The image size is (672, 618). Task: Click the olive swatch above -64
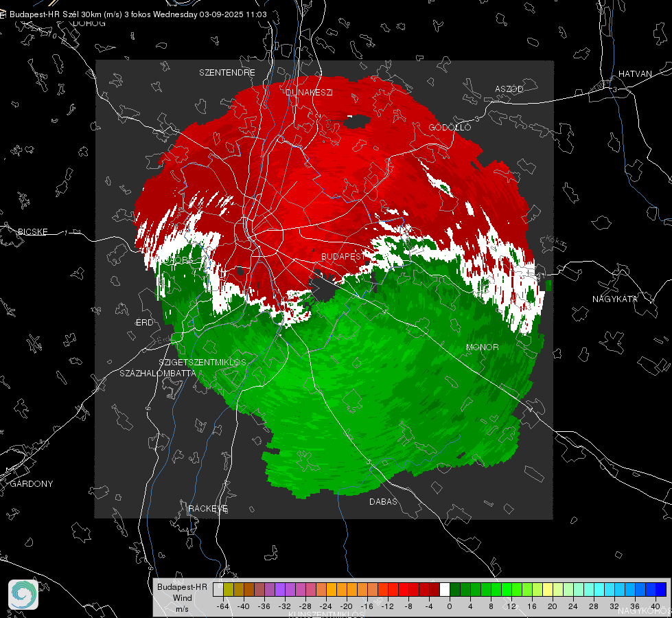229,589
